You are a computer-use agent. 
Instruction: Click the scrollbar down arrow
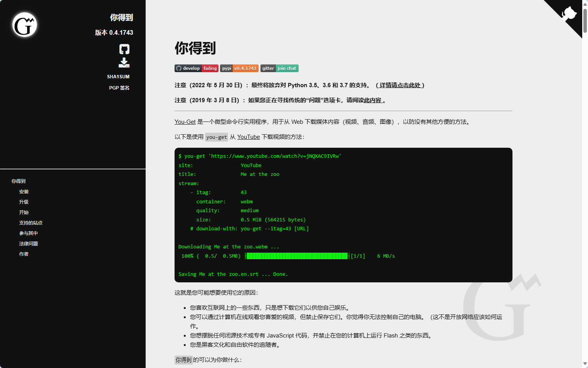point(585,364)
